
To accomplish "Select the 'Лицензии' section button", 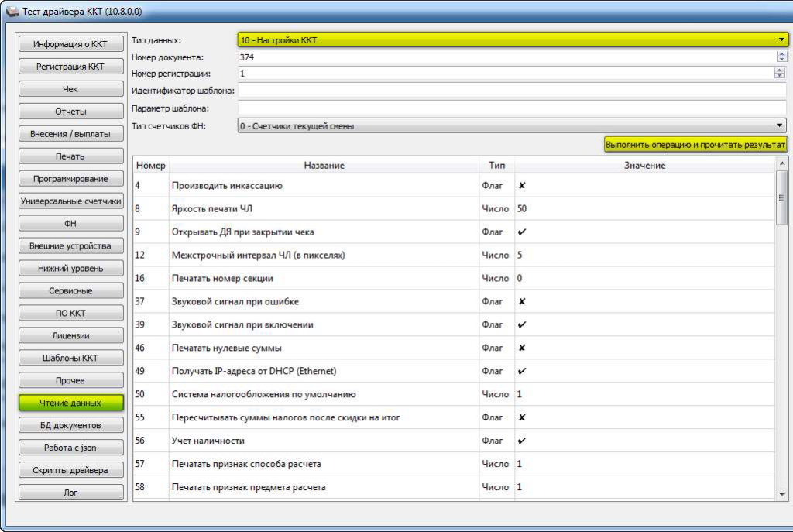I will 70,336.
